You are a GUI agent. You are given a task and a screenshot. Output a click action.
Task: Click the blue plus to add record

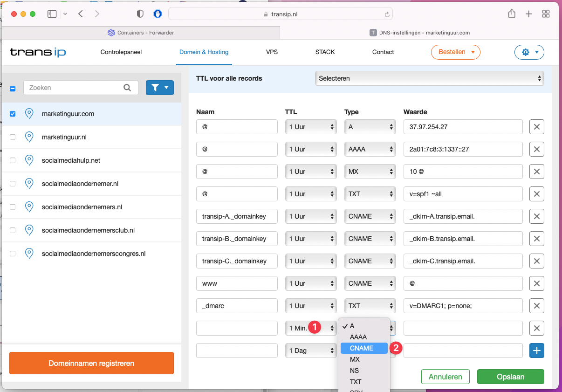point(536,351)
